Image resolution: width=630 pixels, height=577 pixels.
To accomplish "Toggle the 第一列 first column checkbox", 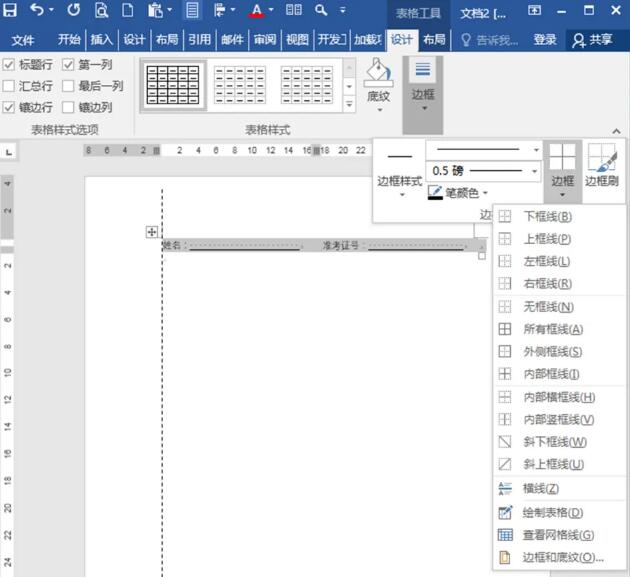I will click(68, 64).
